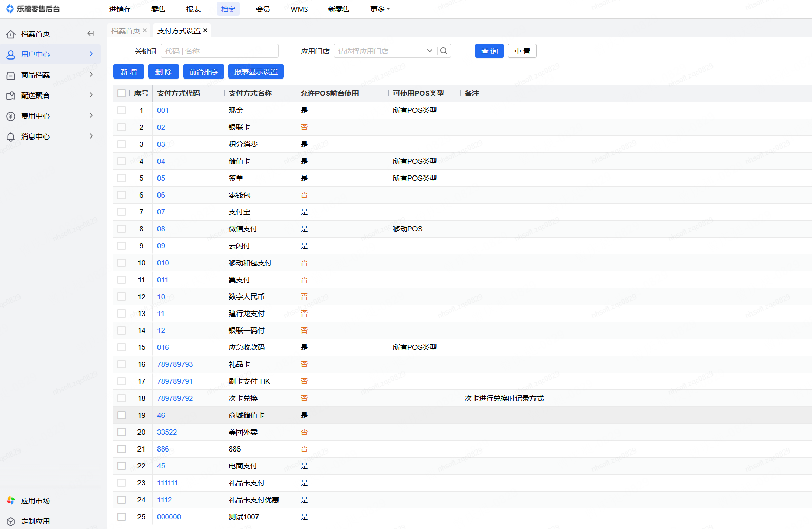Click the 支付方式代码 column header
Image resolution: width=812 pixels, height=529 pixels.
(x=179, y=93)
